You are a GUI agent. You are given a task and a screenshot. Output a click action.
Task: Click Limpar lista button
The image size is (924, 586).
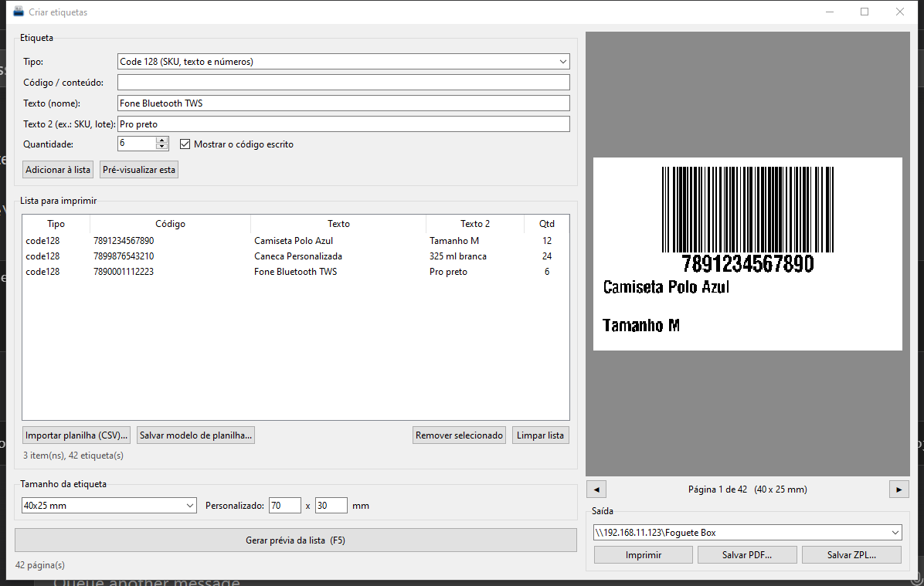(540, 435)
